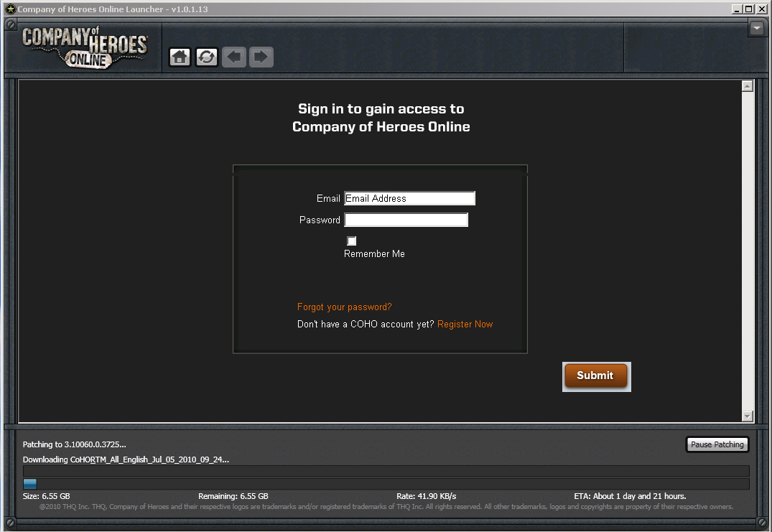772x532 pixels.
Task: Click the launcher star icon in title bar
Action: [x=10, y=9]
